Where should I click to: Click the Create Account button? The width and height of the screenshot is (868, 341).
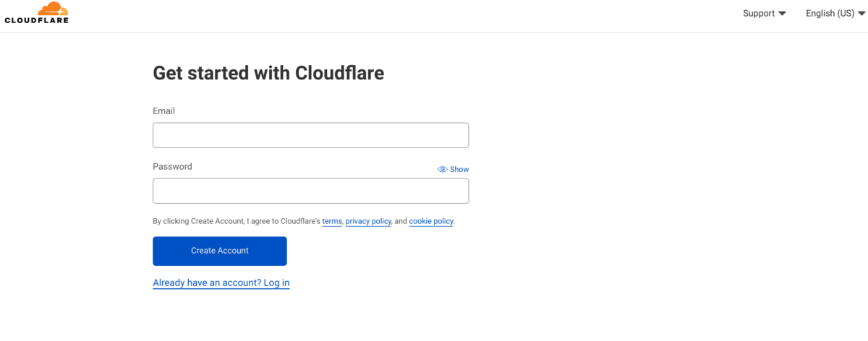pyautogui.click(x=219, y=251)
